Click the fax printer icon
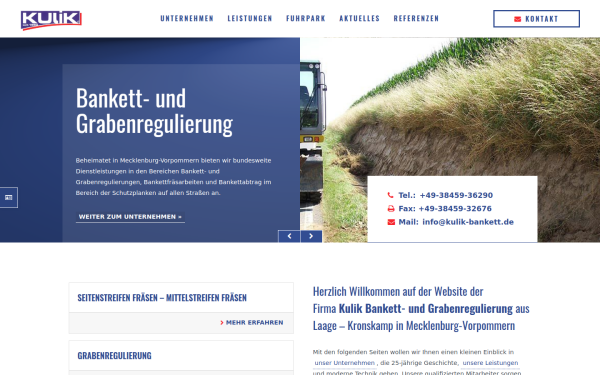The width and height of the screenshot is (600, 375). pos(391,209)
